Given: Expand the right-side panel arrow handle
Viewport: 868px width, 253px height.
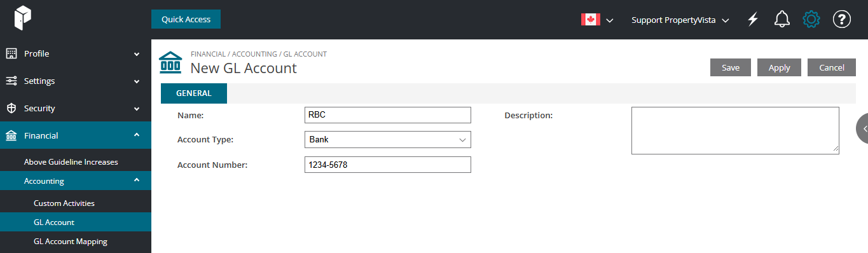Looking at the screenshot, I should (x=864, y=128).
